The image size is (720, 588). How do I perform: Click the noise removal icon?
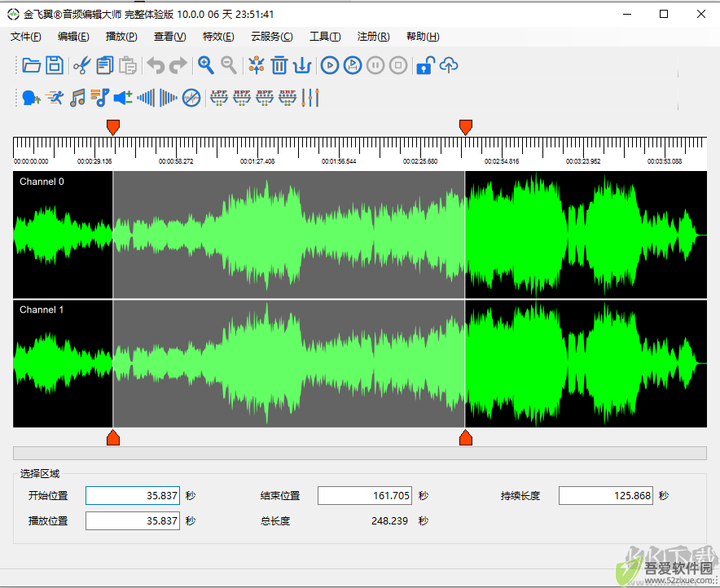point(191,98)
